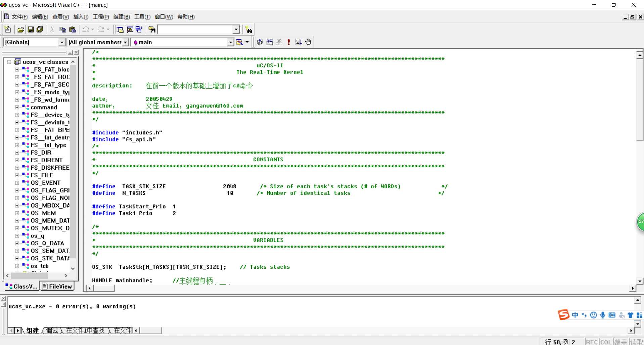The height and width of the screenshot is (345, 644).
Task: Click the hand Insert Breakpoint icon
Action: tap(308, 42)
